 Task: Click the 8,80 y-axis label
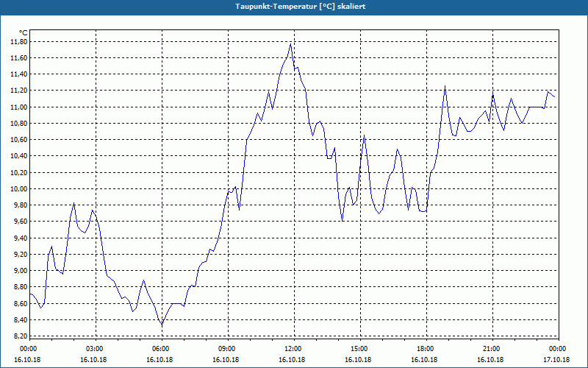(21, 287)
